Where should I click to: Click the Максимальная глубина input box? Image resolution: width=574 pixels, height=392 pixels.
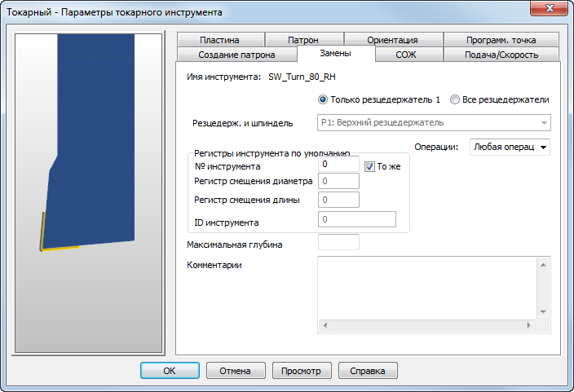(338, 242)
